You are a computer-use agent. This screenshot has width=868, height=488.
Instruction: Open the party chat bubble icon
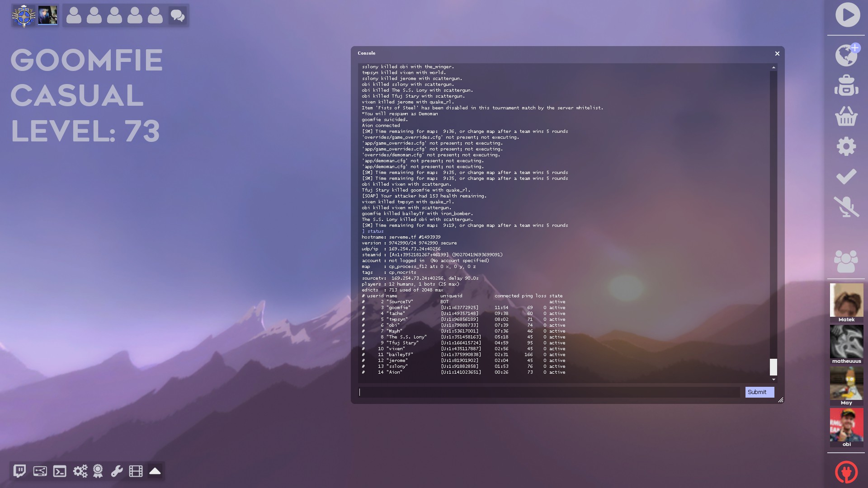pyautogui.click(x=177, y=16)
